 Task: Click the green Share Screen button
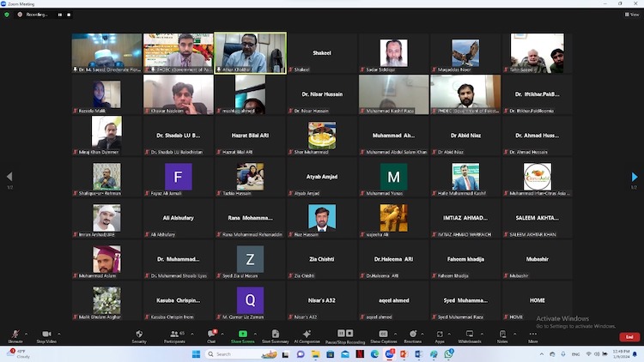242,335
